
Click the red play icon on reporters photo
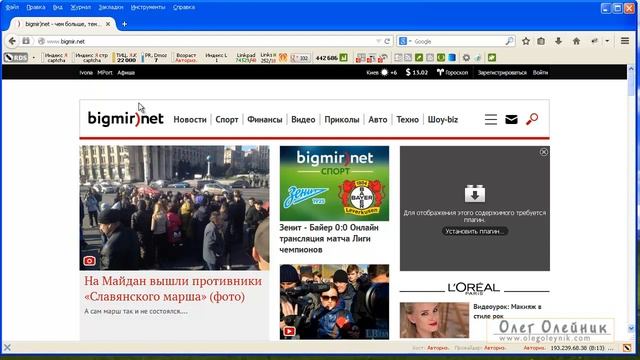pos(289,331)
